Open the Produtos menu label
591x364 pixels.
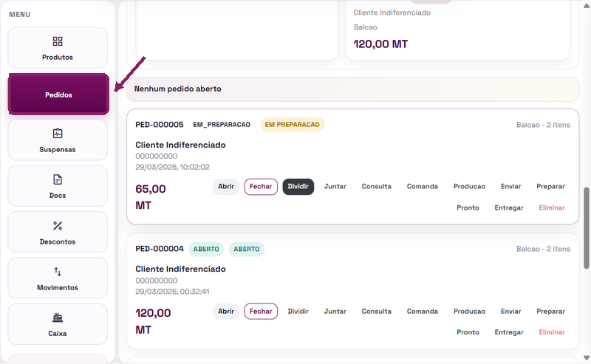tap(58, 58)
